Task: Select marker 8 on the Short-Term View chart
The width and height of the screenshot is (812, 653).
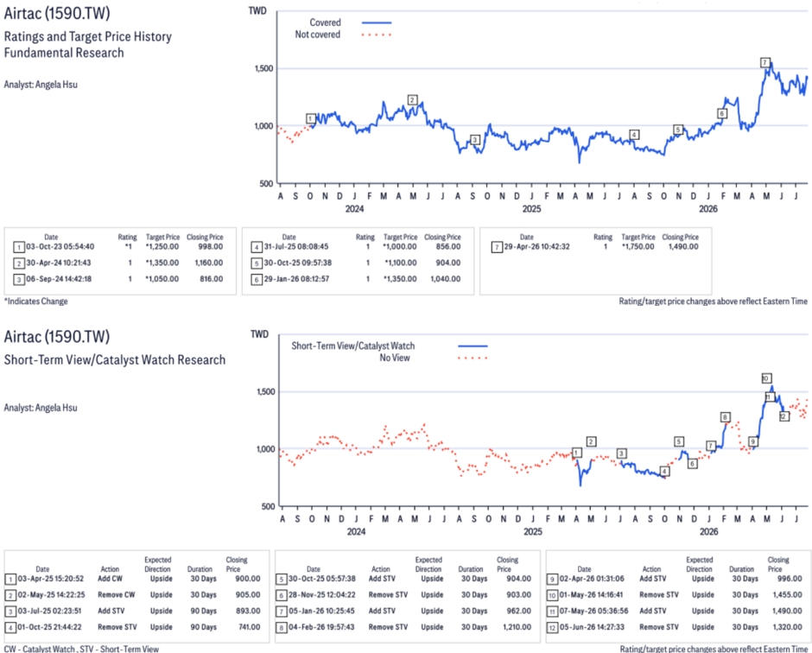Action: click(x=726, y=417)
